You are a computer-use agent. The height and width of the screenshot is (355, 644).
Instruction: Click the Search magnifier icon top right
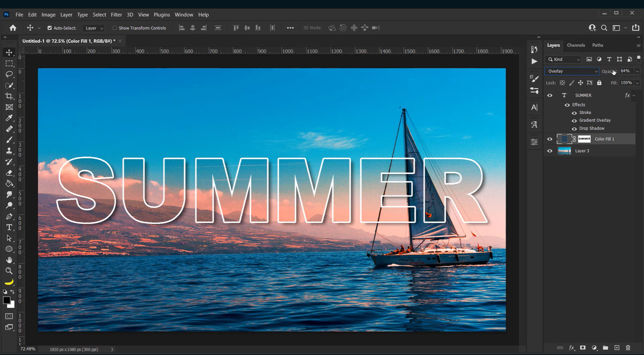tap(604, 28)
